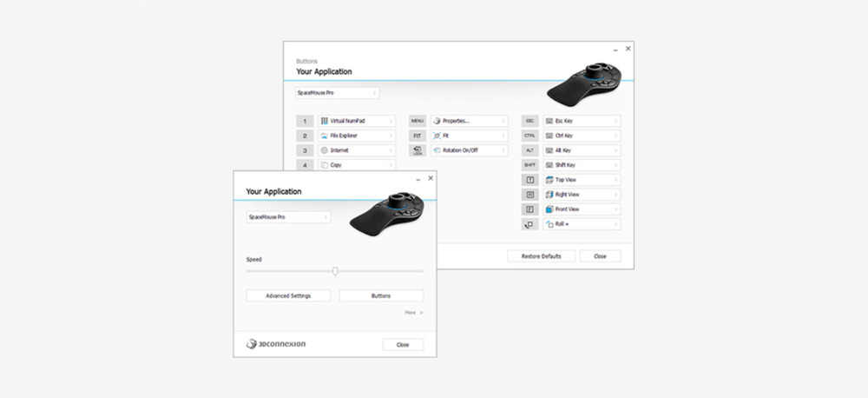Image resolution: width=868 pixels, height=398 pixels.
Task: Click the Right View cube icon
Action: tap(549, 195)
